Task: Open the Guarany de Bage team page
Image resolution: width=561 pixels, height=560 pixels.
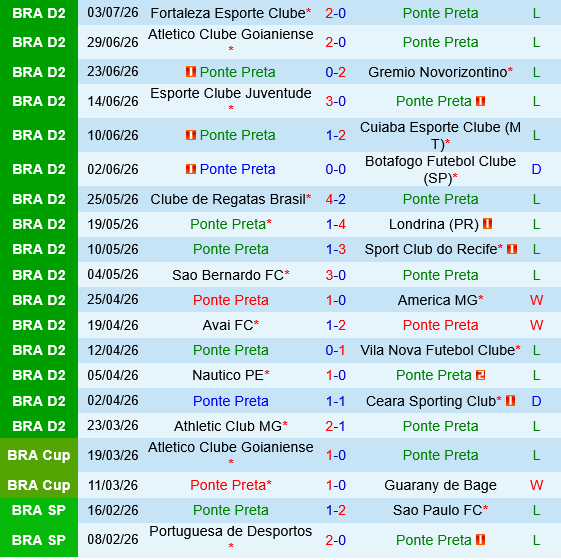Action: pyautogui.click(x=440, y=485)
